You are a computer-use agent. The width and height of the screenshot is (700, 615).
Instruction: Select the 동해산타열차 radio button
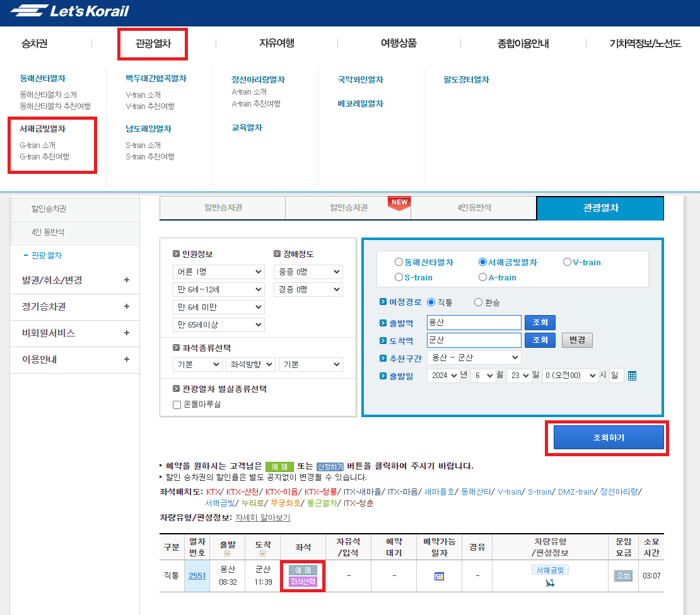[x=399, y=262]
